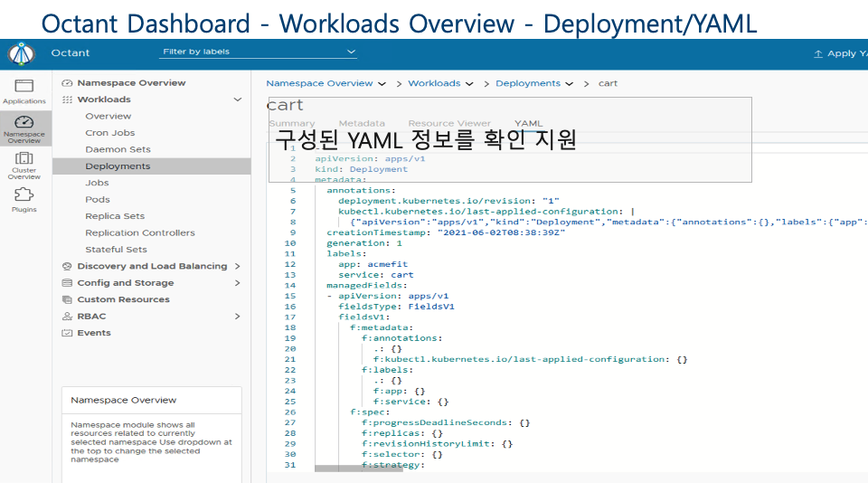
Task: Open Cron Jobs in sidebar
Action: pos(110,133)
